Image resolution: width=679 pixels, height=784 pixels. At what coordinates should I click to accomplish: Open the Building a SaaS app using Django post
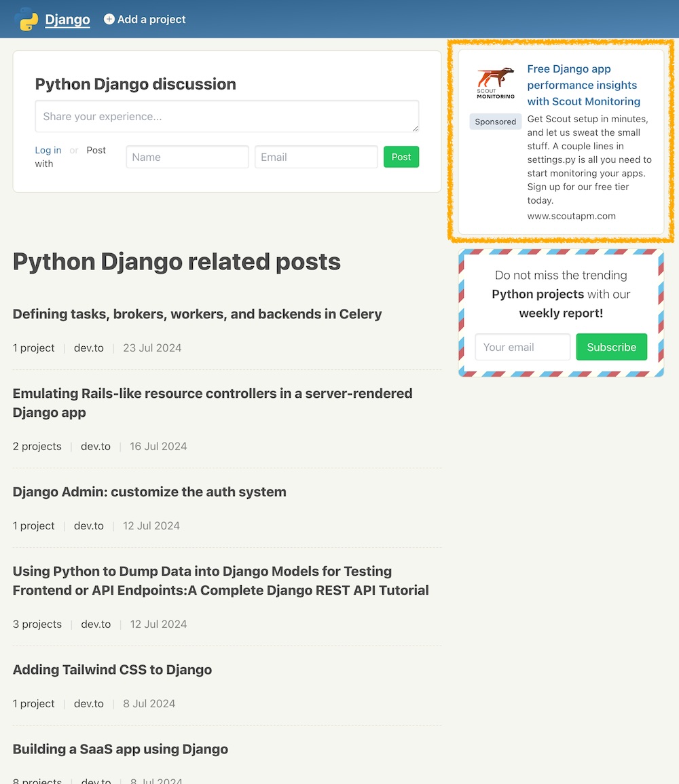tap(120, 749)
